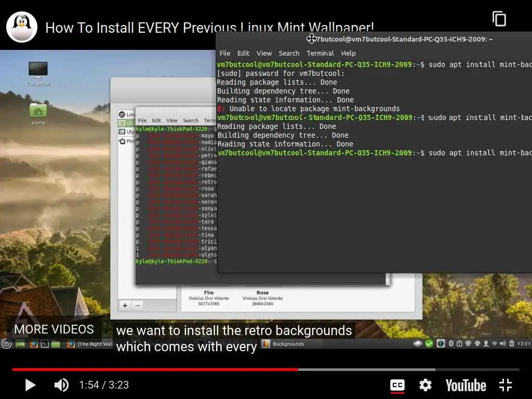The width and height of the screenshot is (532, 399).
Task: Open the channel avatar with penguin logo
Action: pos(22,27)
